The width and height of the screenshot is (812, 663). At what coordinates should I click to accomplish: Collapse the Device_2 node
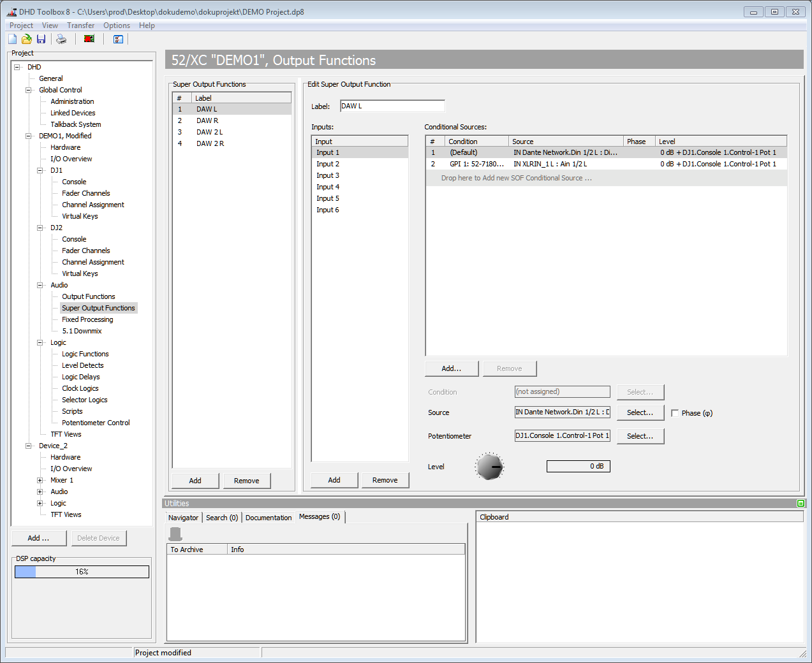(x=28, y=446)
